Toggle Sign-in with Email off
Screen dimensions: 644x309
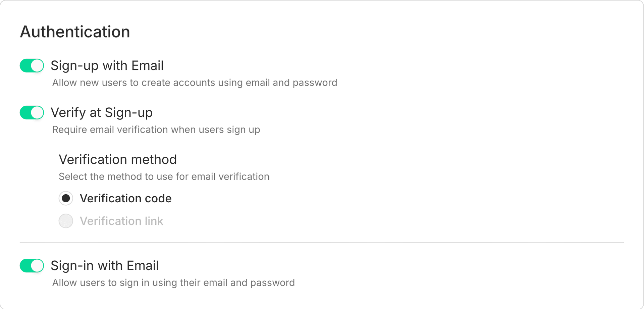click(32, 265)
